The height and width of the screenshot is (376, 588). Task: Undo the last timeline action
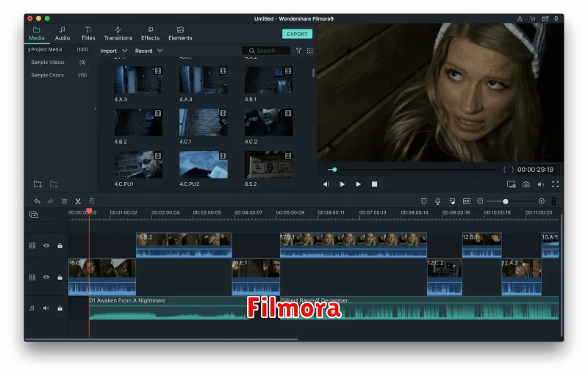coord(37,201)
